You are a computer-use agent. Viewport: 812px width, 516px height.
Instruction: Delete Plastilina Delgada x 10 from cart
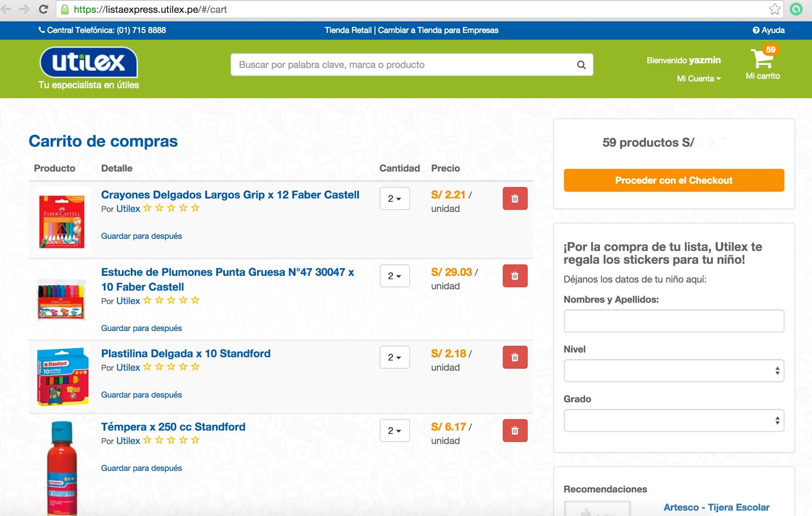[x=515, y=357]
